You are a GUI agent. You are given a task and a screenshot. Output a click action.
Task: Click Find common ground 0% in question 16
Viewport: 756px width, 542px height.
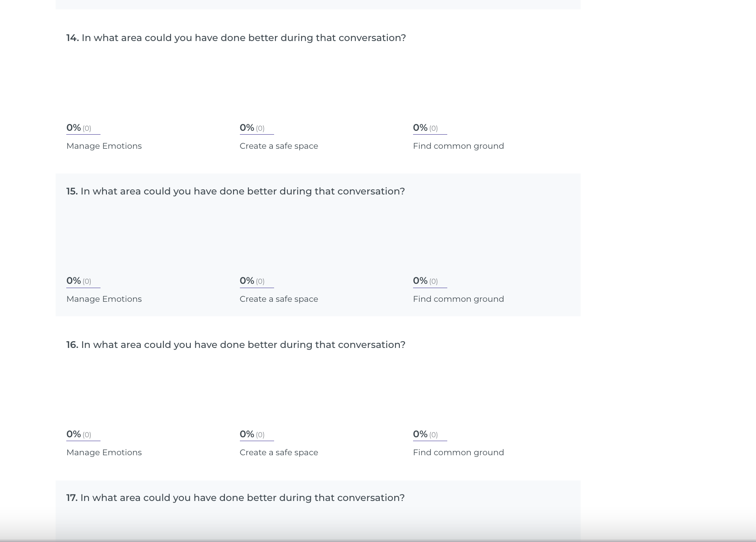coord(420,434)
